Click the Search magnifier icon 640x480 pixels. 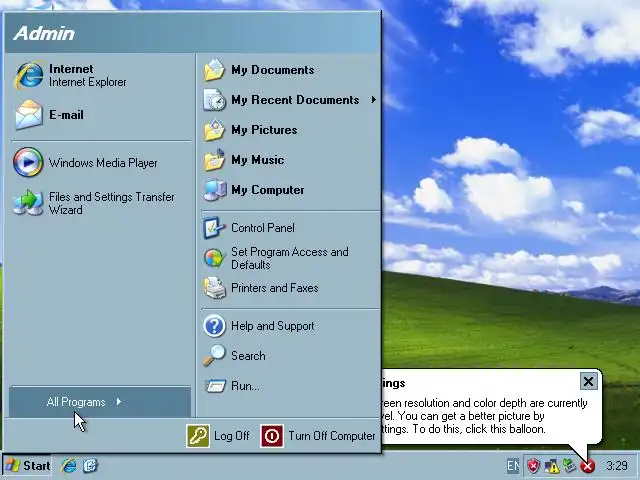(214, 356)
